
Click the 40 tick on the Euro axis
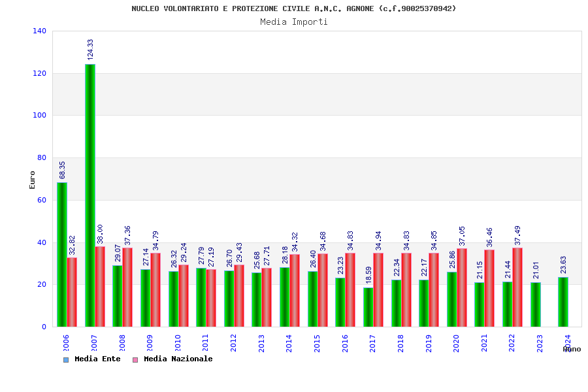pyautogui.click(x=42, y=242)
